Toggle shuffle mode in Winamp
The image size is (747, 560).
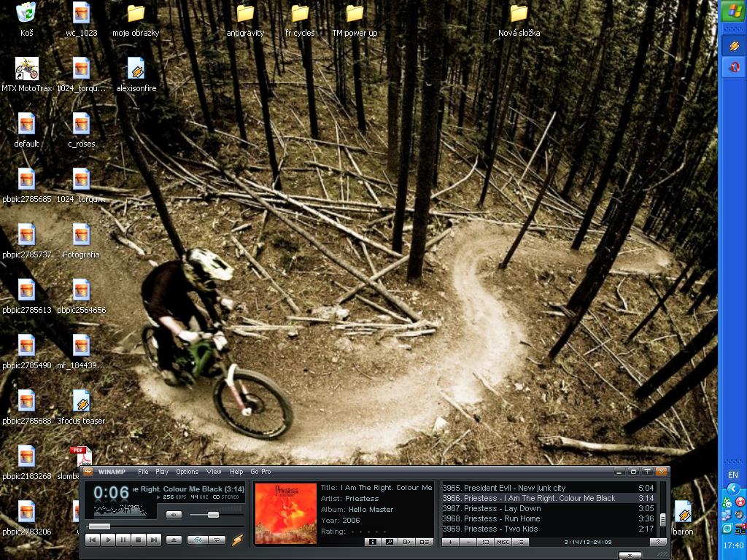196,540
